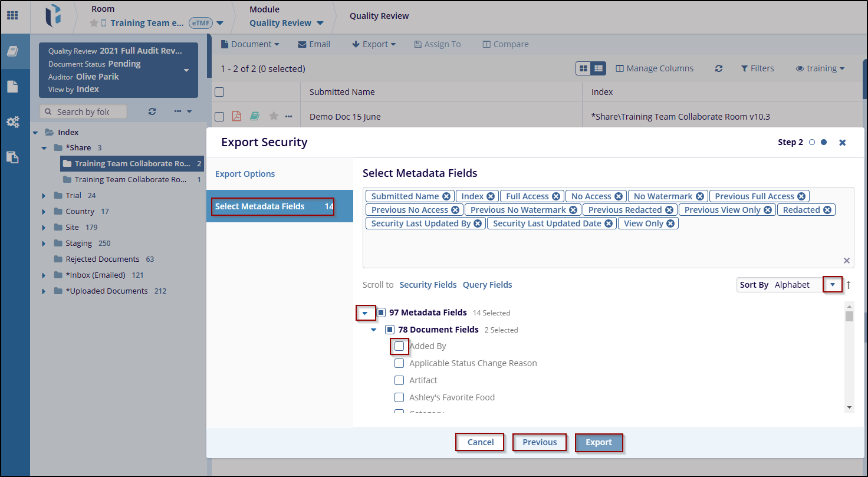Collapse the 97 Metadata Fields tree
Viewport: 868px width, 477px height.
click(365, 312)
